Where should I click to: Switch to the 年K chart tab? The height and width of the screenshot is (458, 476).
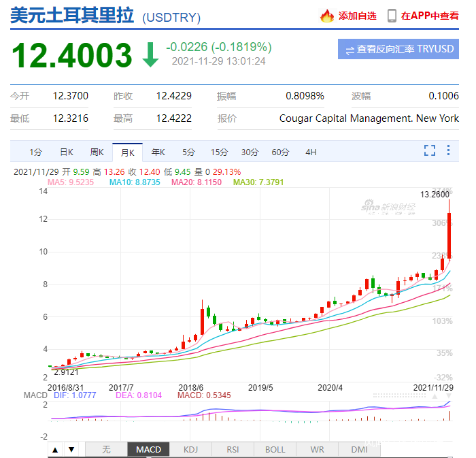point(158,152)
